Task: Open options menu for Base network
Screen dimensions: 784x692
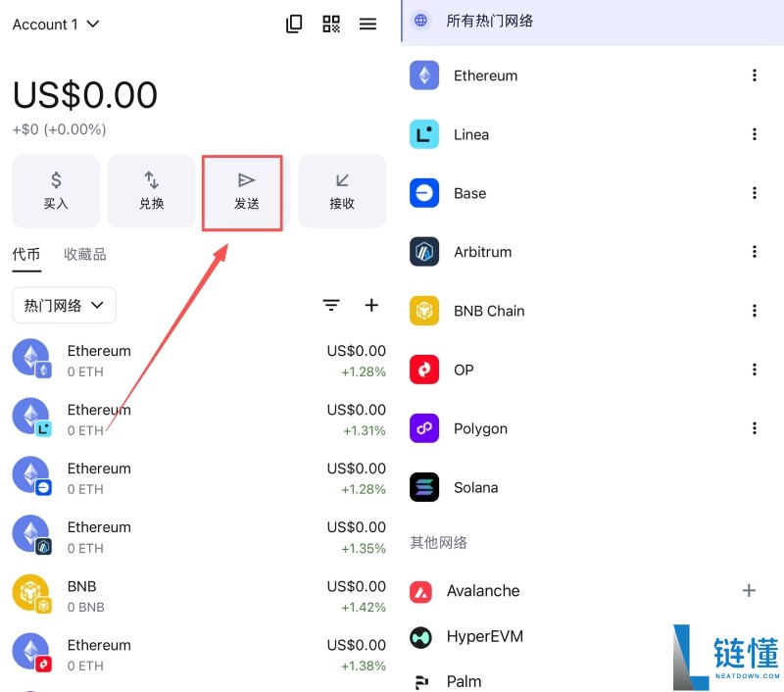Action: pos(755,193)
